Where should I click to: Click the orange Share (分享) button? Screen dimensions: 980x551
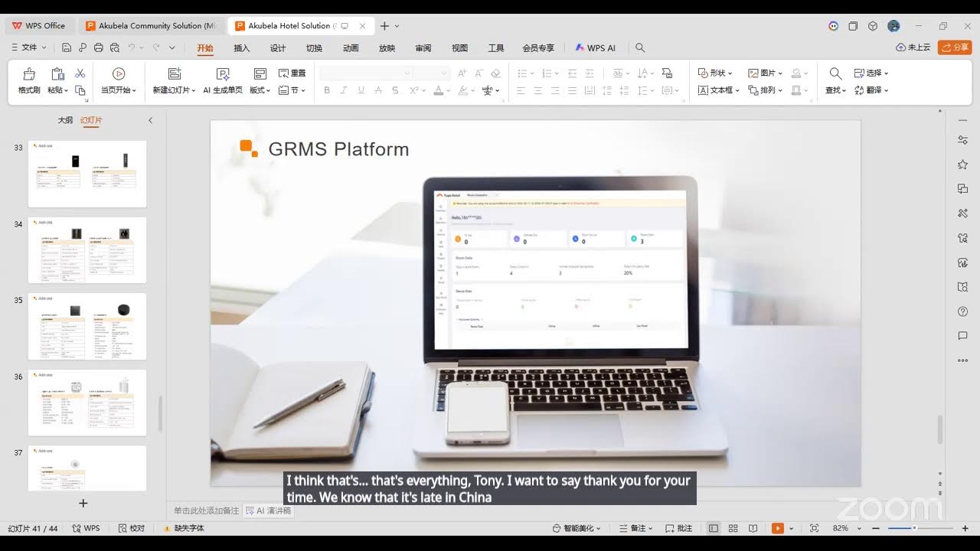pyautogui.click(x=955, y=47)
